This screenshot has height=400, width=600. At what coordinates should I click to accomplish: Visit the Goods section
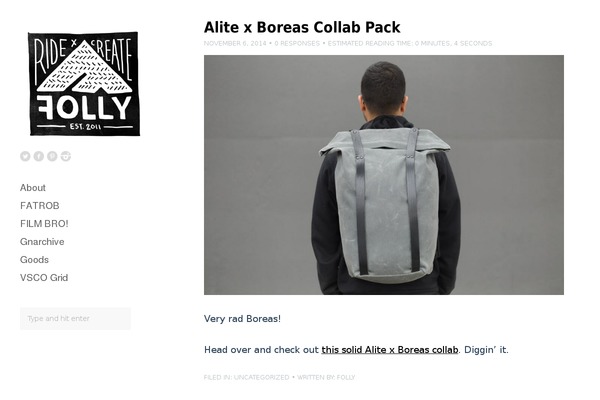tap(34, 260)
